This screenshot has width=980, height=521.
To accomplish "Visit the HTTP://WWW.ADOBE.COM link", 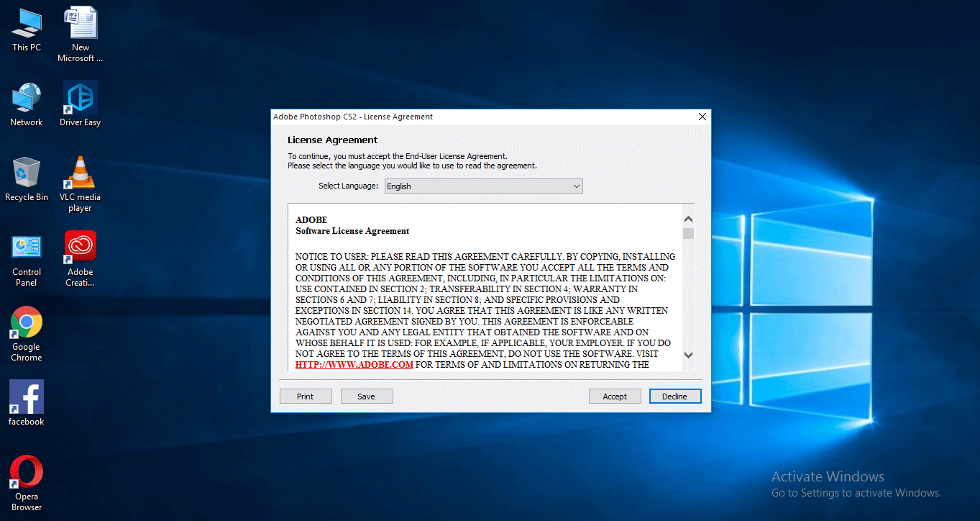I will click(x=354, y=364).
